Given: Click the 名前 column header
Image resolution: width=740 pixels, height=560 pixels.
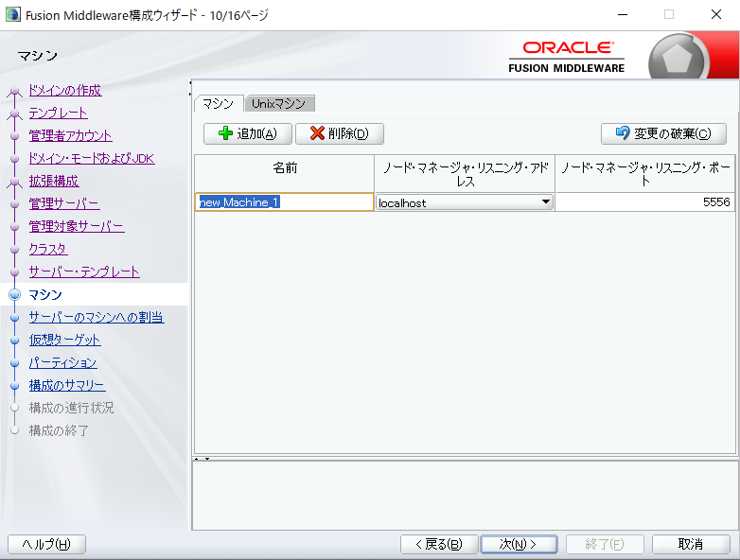Looking at the screenshot, I should coord(284,167).
